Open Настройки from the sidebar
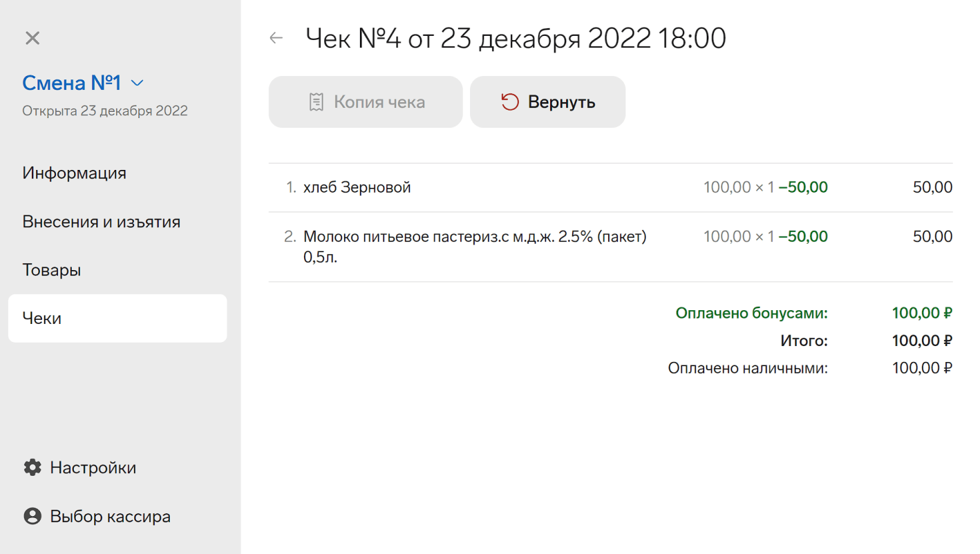Image resolution: width=980 pixels, height=554 pixels. pyautogui.click(x=93, y=468)
